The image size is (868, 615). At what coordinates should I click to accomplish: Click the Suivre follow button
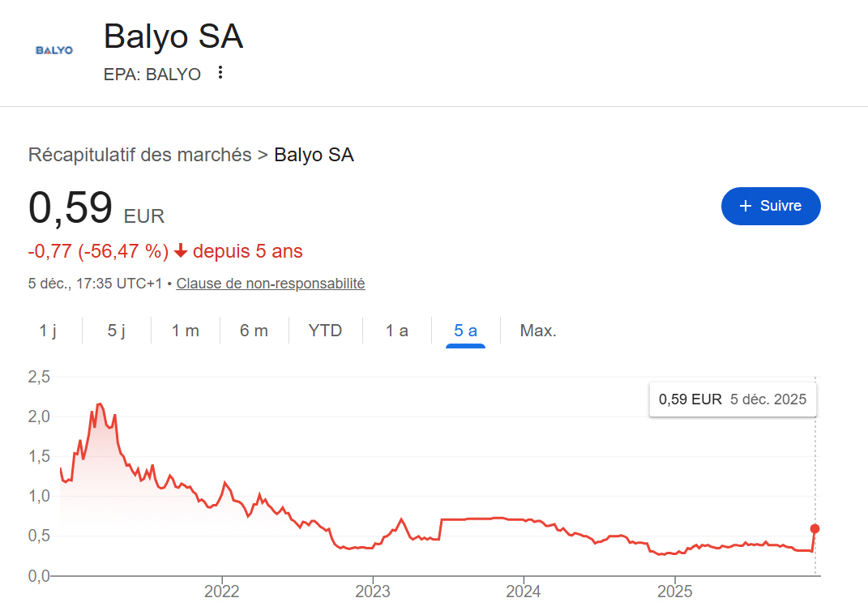[770, 207]
